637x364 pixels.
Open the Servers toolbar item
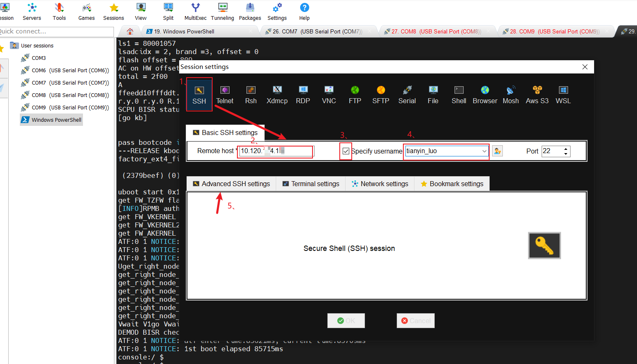click(32, 12)
